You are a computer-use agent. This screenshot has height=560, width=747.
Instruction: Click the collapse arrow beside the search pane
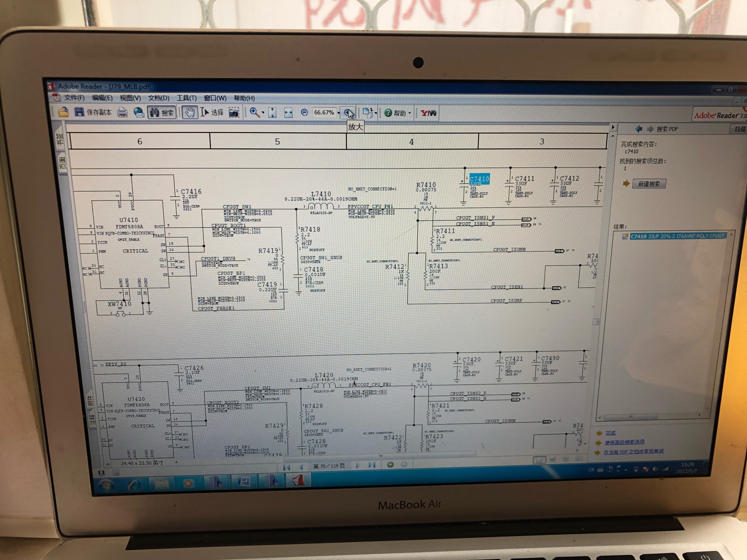[612, 127]
